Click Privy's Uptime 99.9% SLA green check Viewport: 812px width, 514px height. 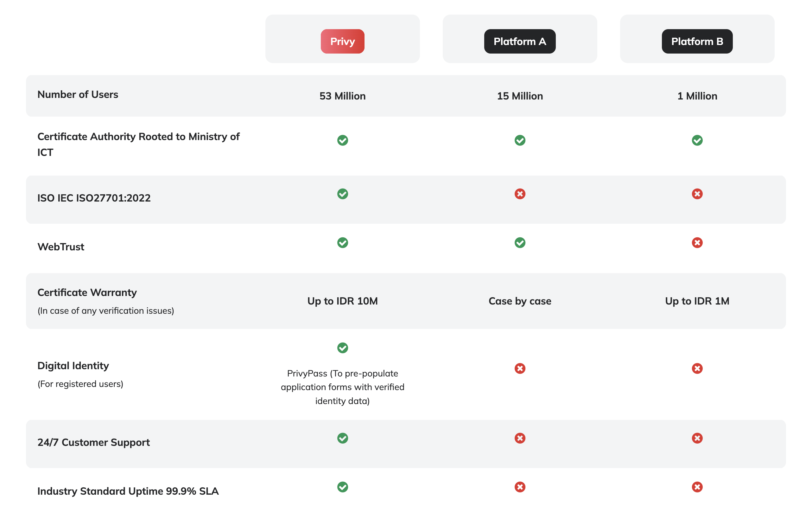click(343, 487)
